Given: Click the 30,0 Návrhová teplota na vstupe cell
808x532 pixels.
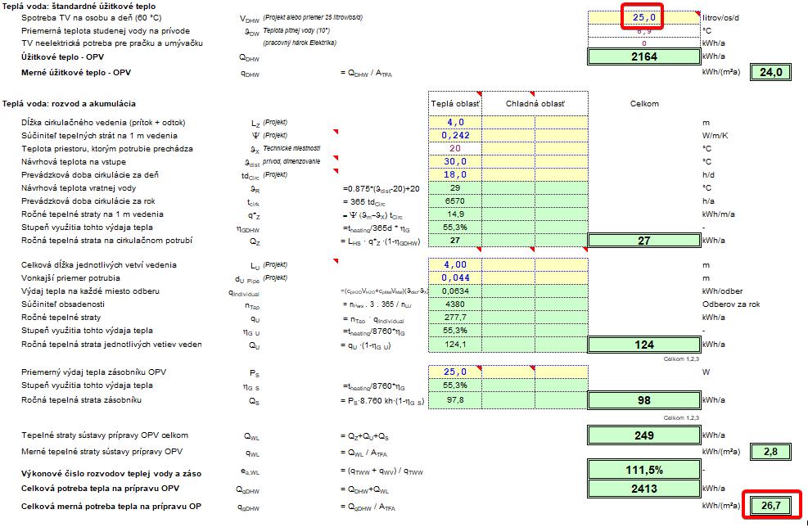Looking at the screenshot, I should click(454, 161).
